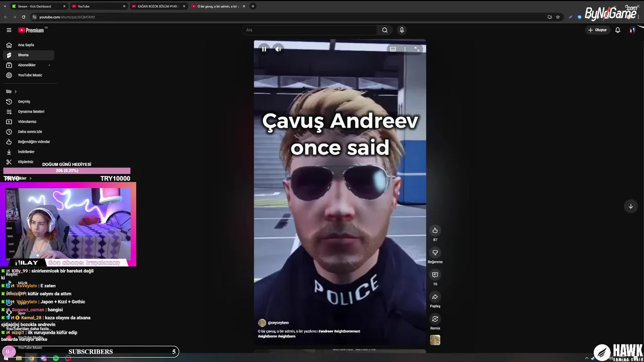Image resolution: width=644 pixels, height=362 pixels.
Task: Select the 'O bir çavuş' active tab
Action: click(218, 7)
